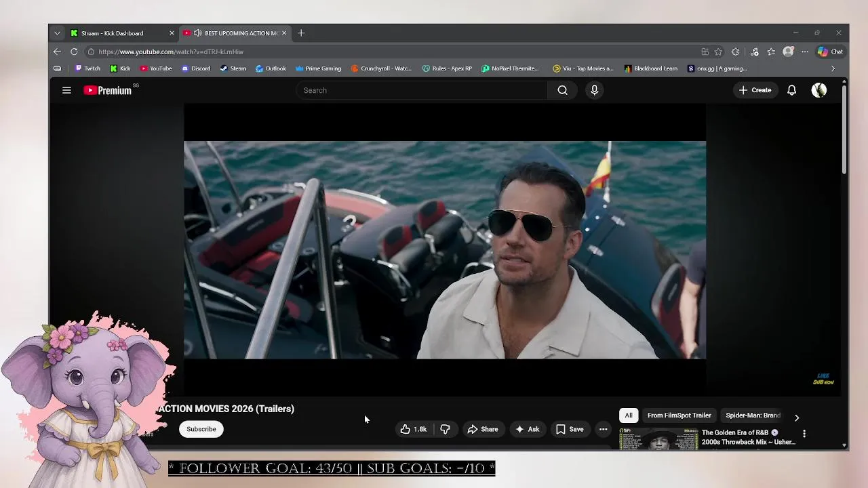Click the Share button
This screenshot has width=868, height=488.
(483, 429)
